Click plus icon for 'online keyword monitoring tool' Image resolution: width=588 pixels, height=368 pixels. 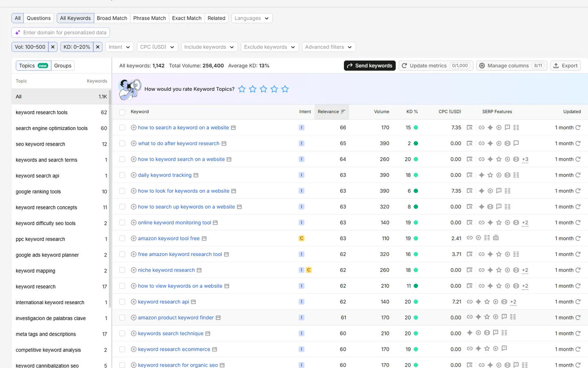click(134, 222)
